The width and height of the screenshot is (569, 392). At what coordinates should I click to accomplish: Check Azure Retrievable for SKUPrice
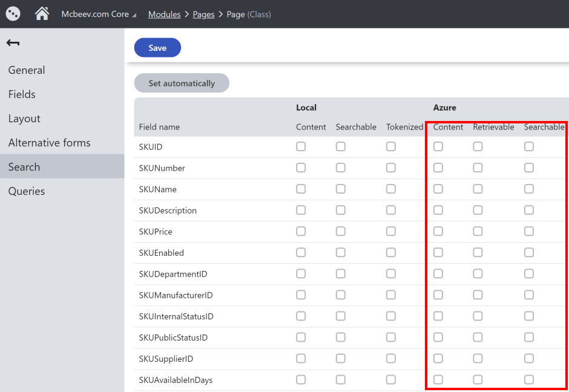pyautogui.click(x=478, y=231)
